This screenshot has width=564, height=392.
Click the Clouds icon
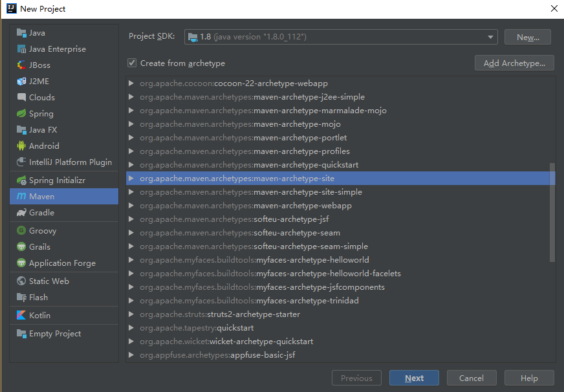pyautogui.click(x=21, y=98)
